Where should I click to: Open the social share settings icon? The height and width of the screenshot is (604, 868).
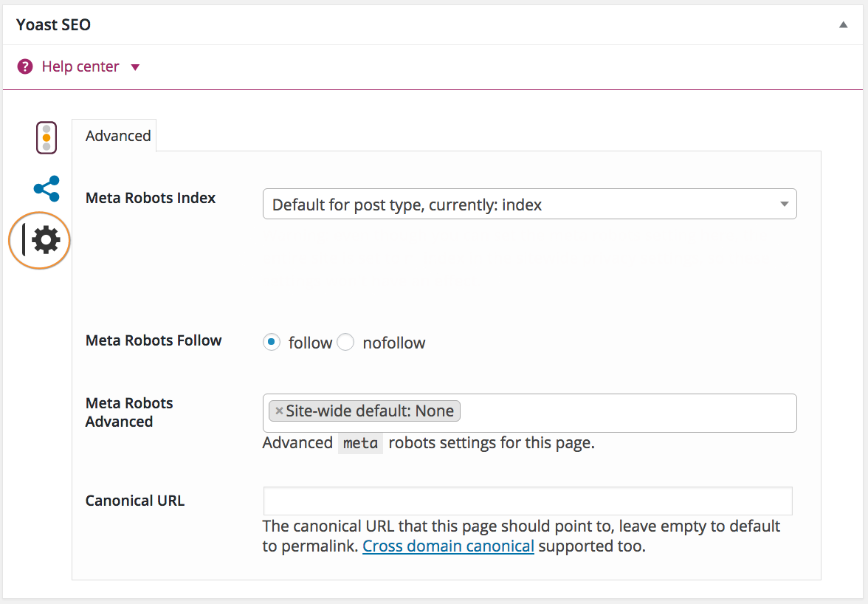point(46,189)
